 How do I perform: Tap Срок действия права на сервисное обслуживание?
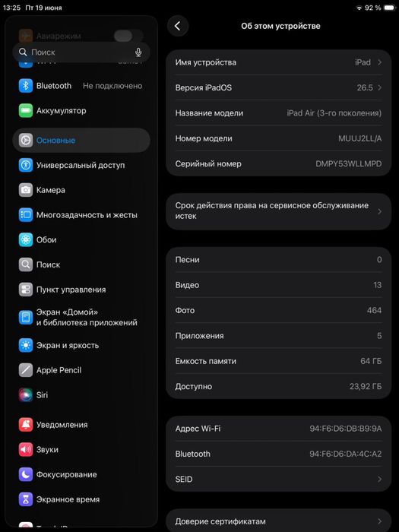[x=272, y=211]
